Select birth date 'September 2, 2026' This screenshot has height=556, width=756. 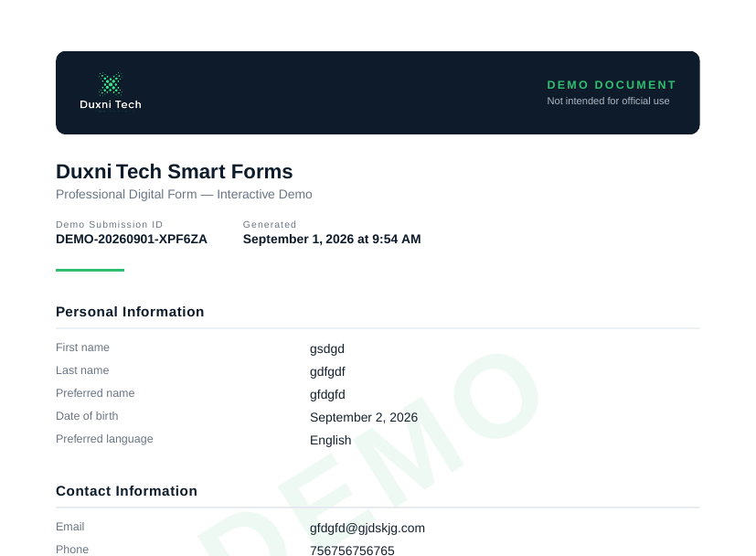tap(364, 417)
